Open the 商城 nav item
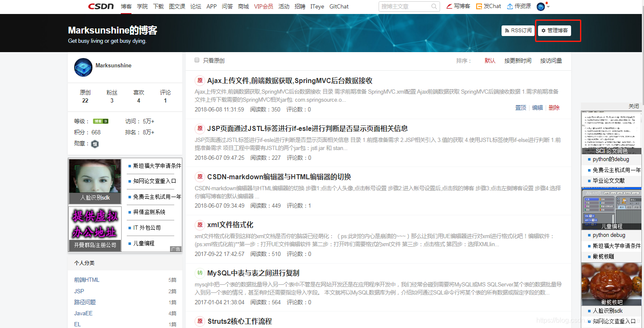Image resolution: width=644 pixels, height=328 pixels. tap(243, 6)
